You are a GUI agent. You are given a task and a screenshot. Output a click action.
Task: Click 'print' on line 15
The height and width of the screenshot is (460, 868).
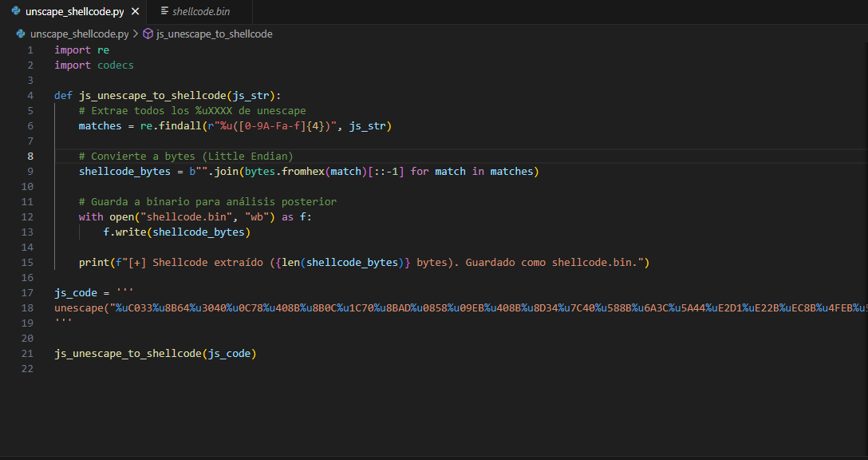click(94, 262)
